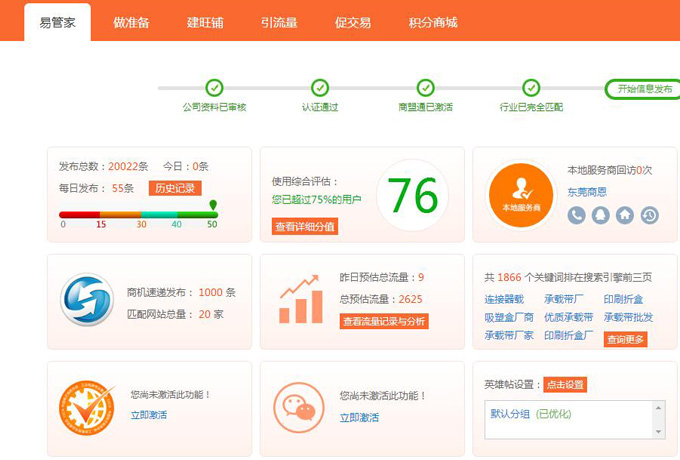Click the green marker on the daily-publish bar
The height and width of the screenshot is (460, 680).
(212, 206)
